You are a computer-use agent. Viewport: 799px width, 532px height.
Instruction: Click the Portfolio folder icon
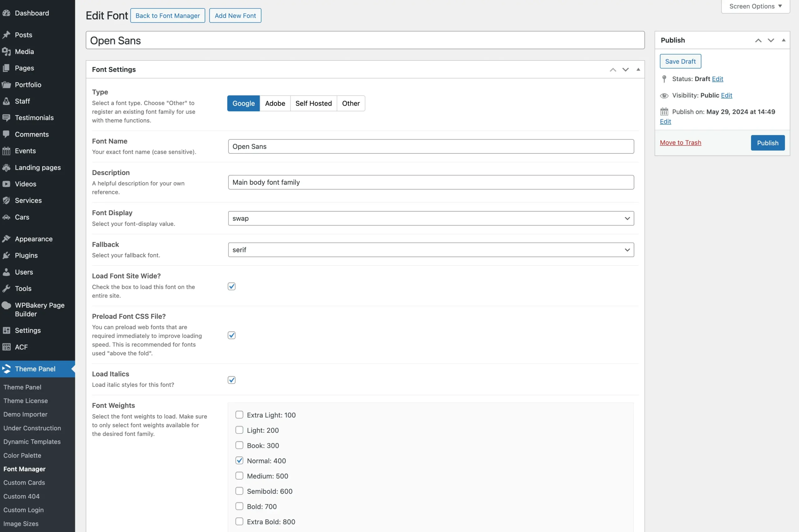click(x=6, y=85)
